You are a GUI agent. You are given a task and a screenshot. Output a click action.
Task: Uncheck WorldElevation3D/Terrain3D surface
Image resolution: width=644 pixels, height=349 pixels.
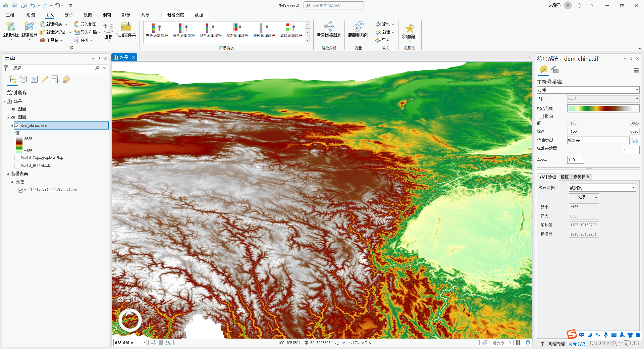(20, 190)
